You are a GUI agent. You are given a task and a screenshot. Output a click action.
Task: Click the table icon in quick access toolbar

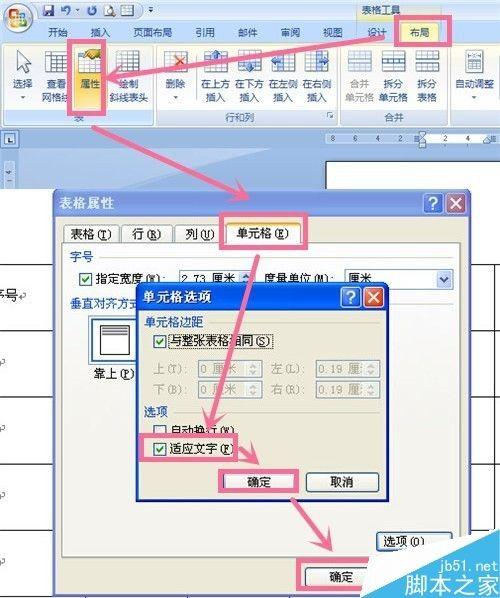127,10
